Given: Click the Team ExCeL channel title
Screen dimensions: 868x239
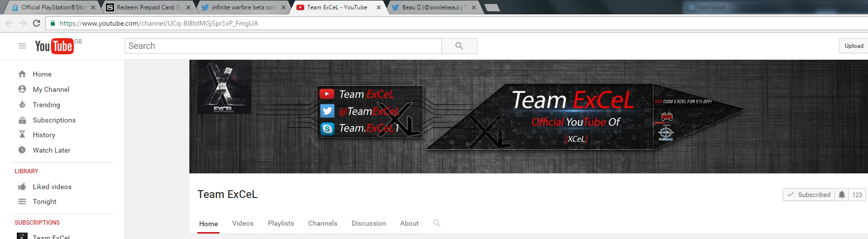Looking at the screenshot, I should (x=227, y=194).
